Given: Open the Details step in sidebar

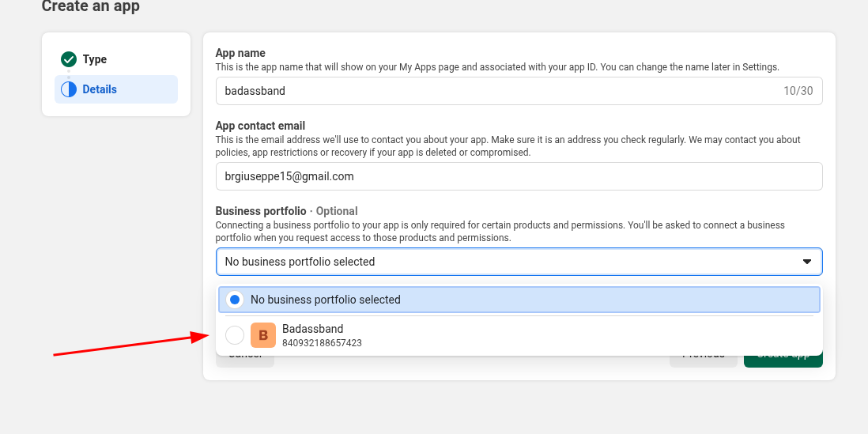Looking at the screenshot, I should pos(100,89).
